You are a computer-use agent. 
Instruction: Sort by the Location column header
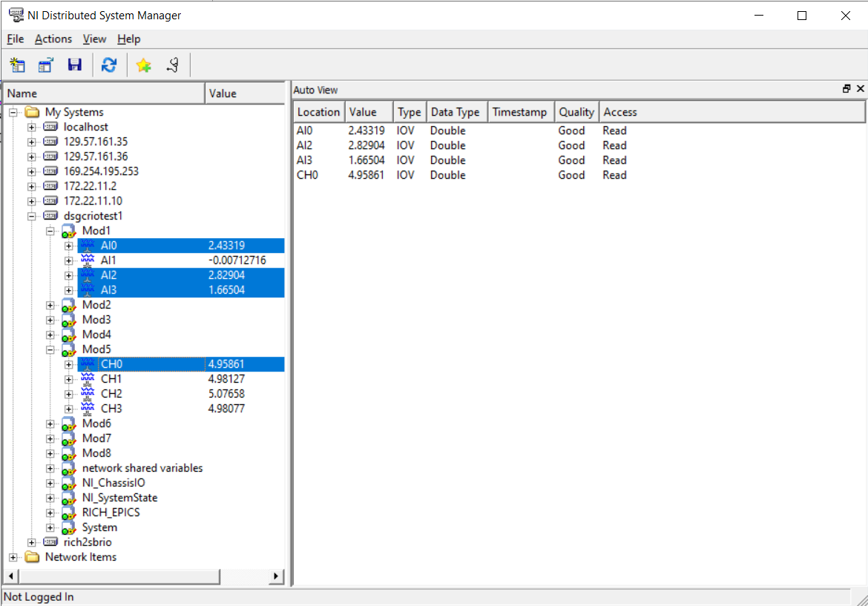click(x=319, y=112)
